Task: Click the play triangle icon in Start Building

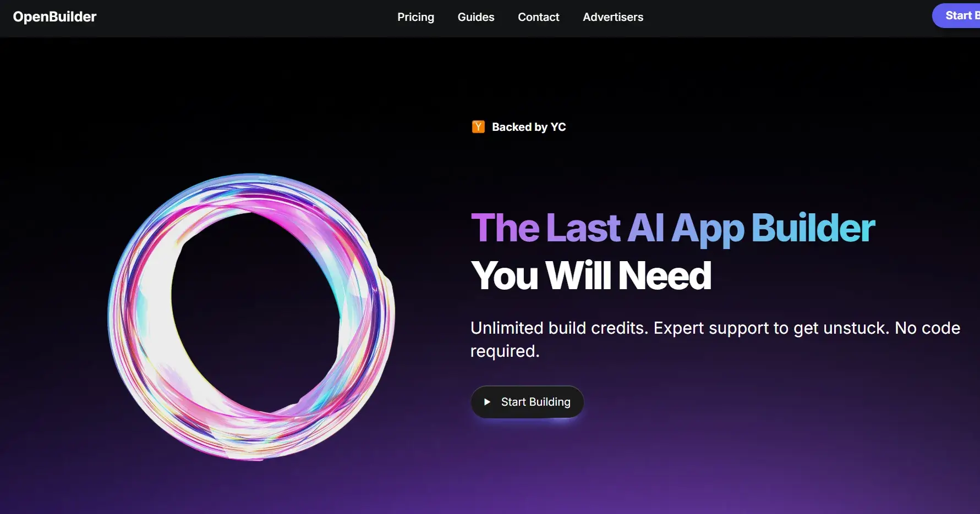Action: 487,402
